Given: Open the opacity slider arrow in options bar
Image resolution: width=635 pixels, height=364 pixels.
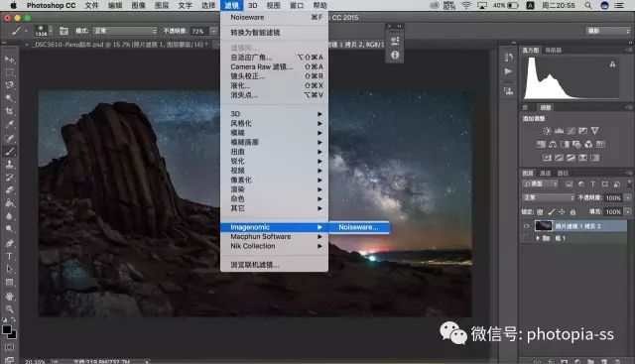Looking at the screenshot, I should tap(214, 31).
